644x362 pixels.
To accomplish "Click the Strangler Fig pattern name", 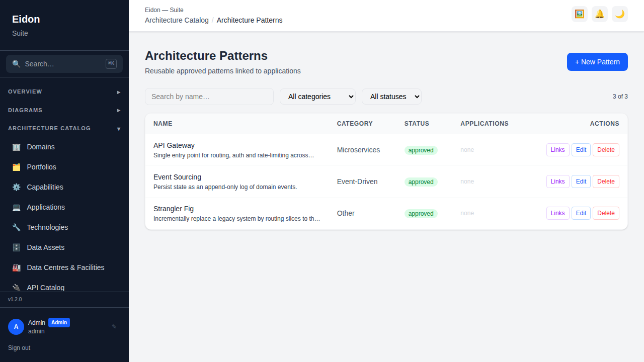I will 174,209.
